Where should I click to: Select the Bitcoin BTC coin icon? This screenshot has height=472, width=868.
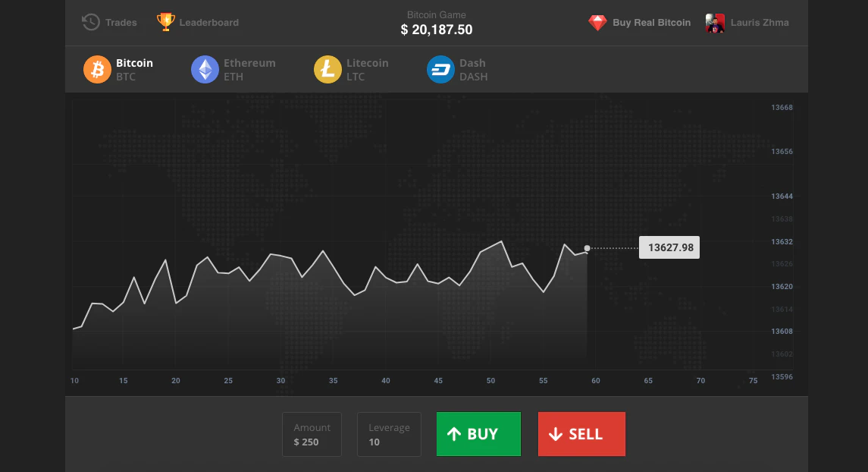point(97,69)
